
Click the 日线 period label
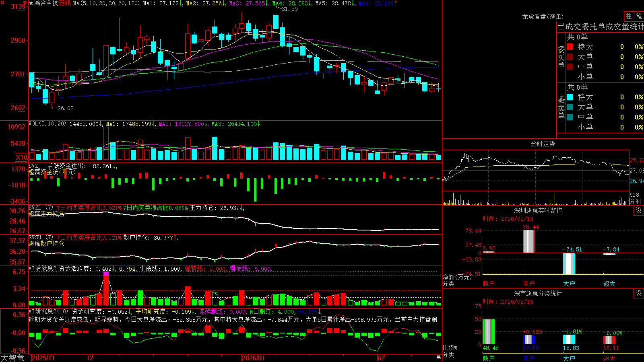click(65, 3)
